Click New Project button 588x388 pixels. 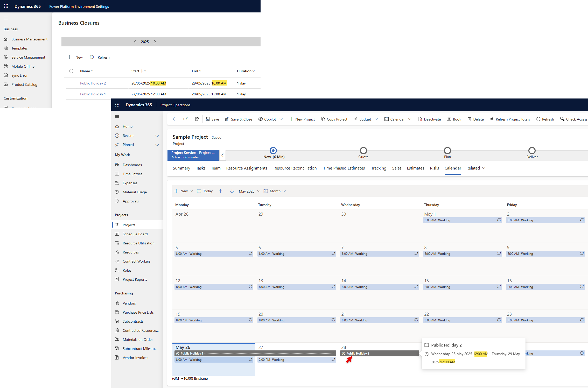(x=302, y=119)
